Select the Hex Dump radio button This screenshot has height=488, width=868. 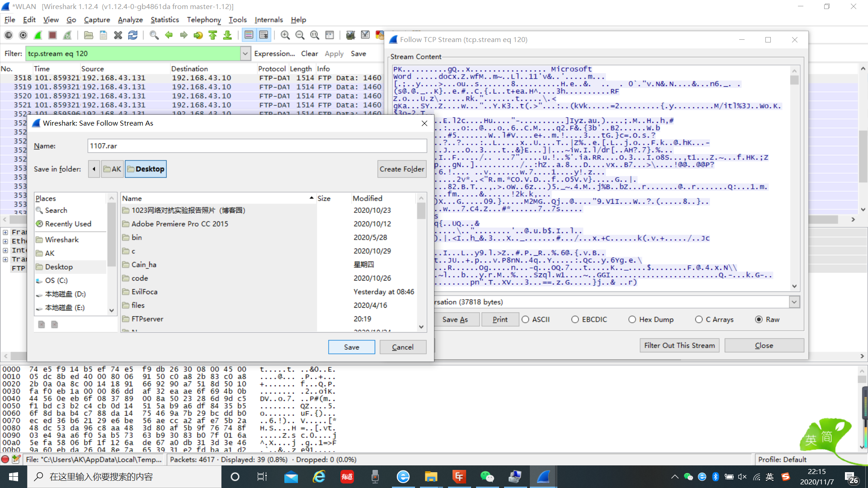632,319
